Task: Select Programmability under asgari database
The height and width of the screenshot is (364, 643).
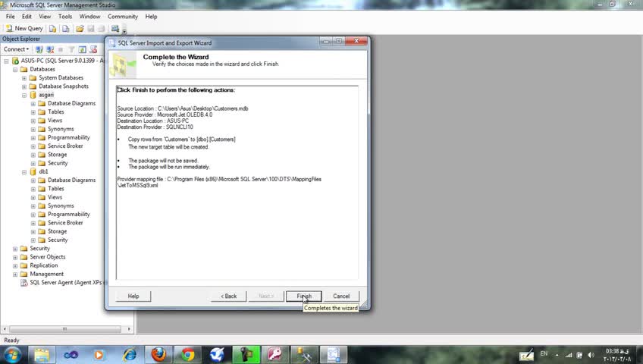Action: (x=68, y=137)
